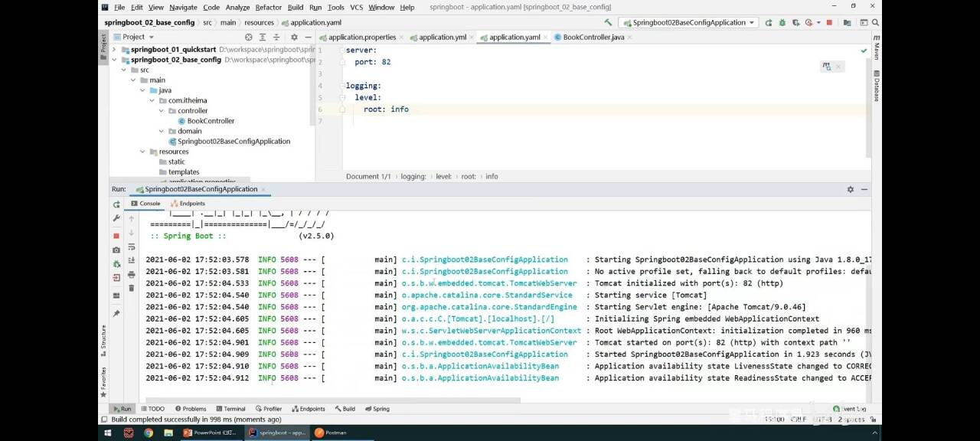Click the Exit icon in Run sidebar
Image resolution: width=980 pixels, height=441 pixels.
point(116,278)
